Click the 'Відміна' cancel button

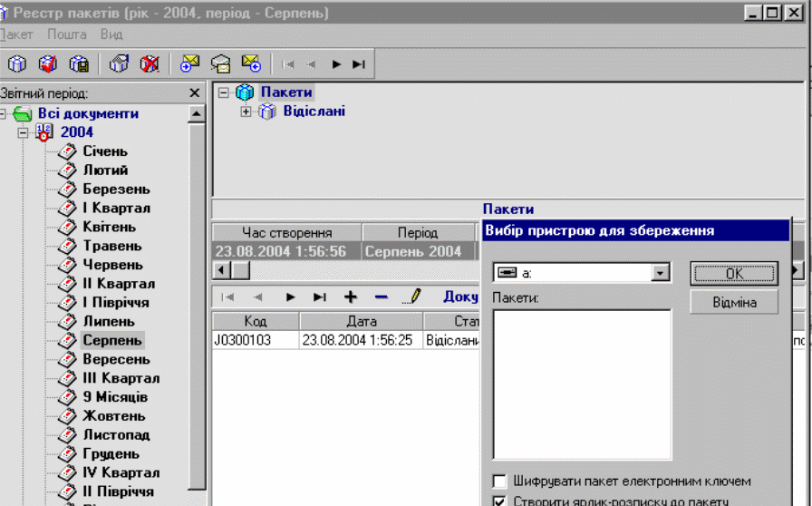point(733,303)
